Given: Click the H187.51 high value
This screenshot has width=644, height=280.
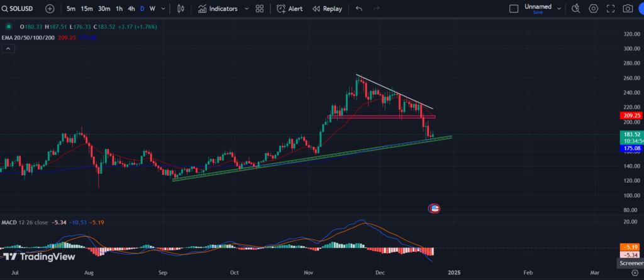Looking at the screenshot, I should click(56, 26).
